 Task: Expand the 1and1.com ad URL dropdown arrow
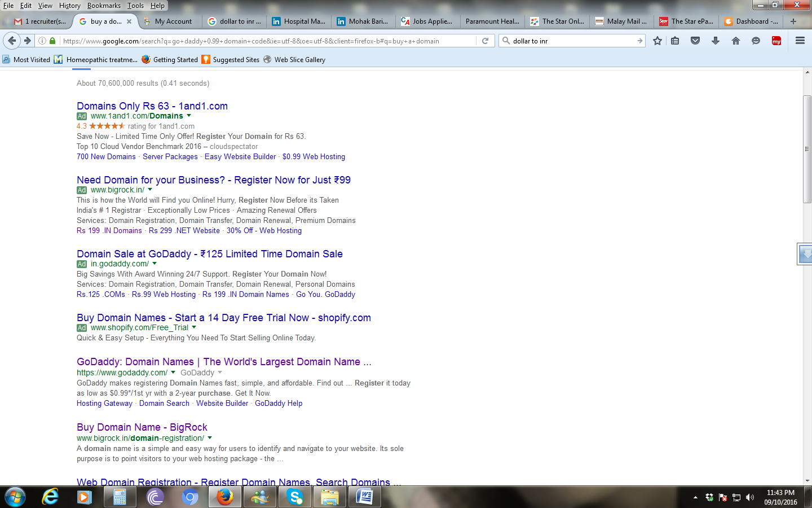pos(189,116)
